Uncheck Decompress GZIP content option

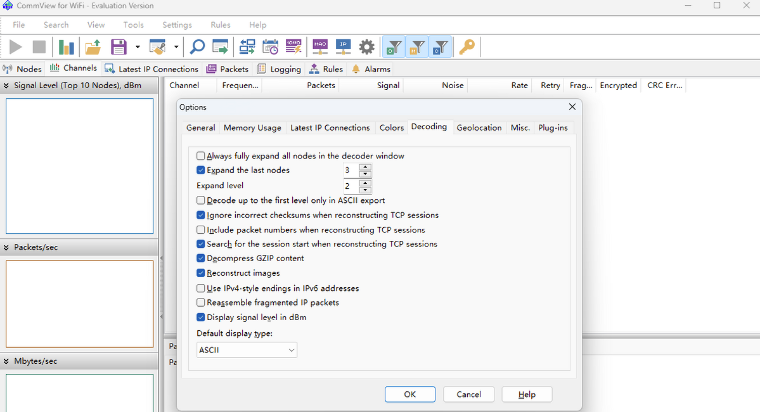201,258
